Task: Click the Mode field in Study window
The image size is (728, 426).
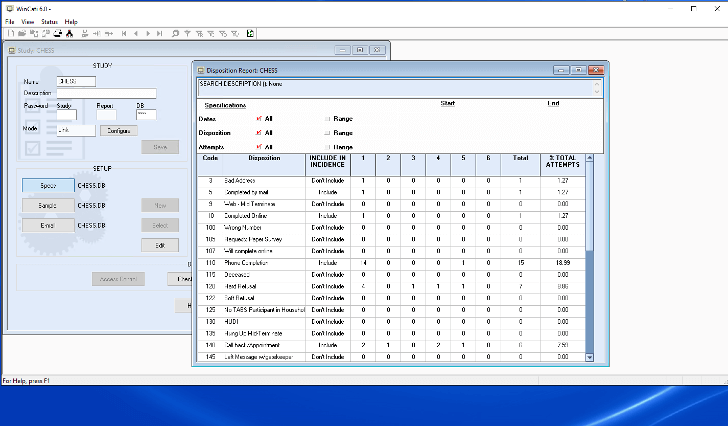Action: 76,130
